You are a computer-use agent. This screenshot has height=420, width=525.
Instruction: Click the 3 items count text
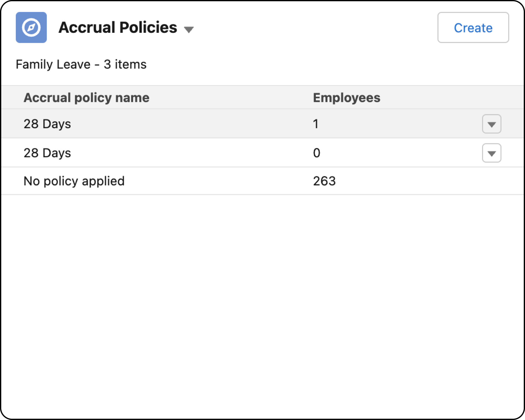(x=125, y=64)
